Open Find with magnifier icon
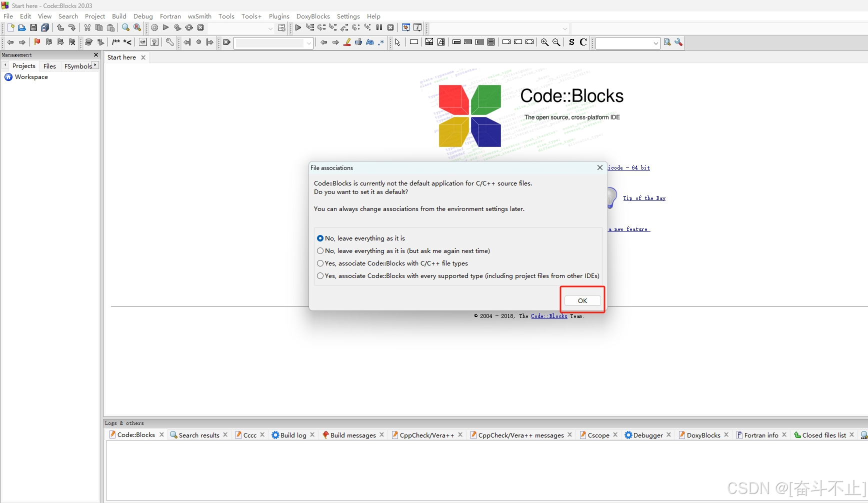The height and width of the screenshot is (503, 868). 125,28
